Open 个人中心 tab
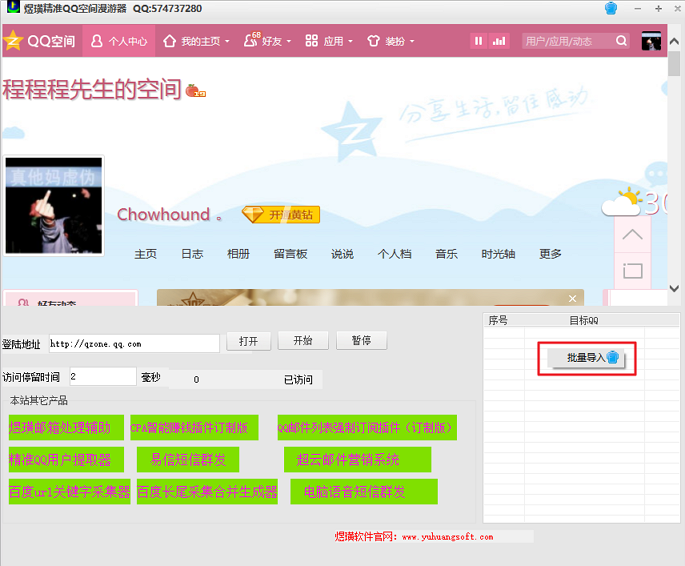Viewport: 685px width, 566px height. [x=119, y=41]
